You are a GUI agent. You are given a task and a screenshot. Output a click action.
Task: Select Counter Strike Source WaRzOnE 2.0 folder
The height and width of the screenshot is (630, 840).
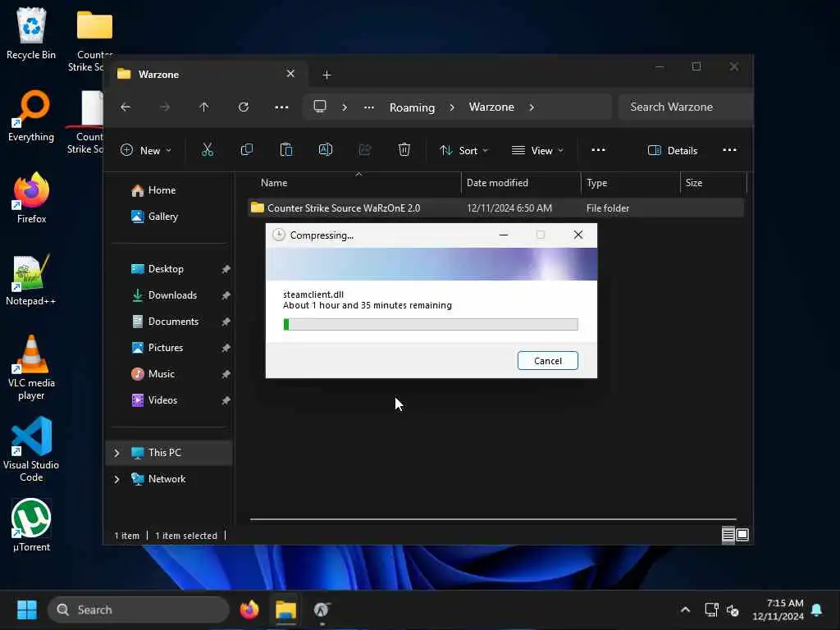[496, 208]
